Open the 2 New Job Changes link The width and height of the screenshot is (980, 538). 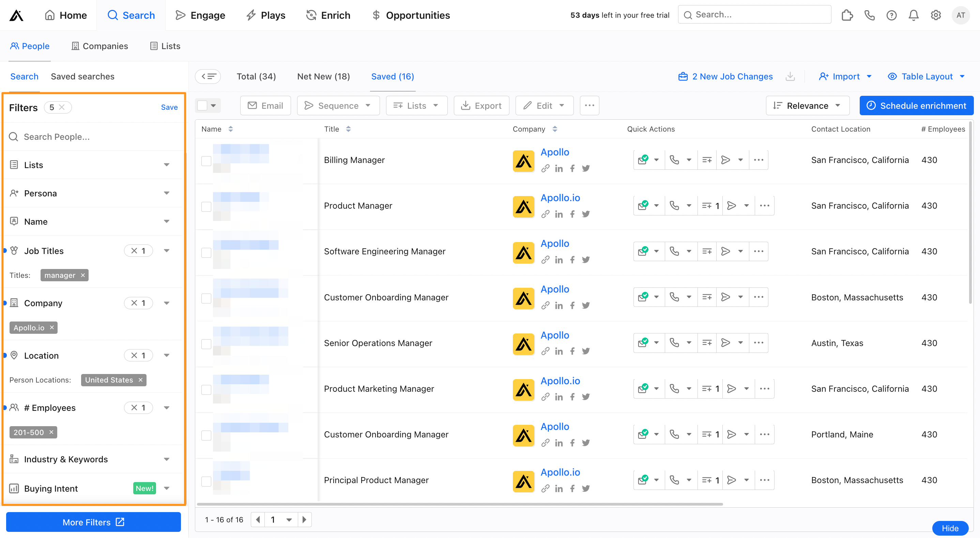725,76
